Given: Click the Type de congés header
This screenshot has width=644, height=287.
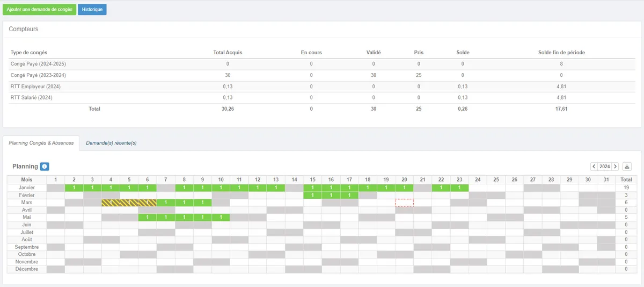Looking at the screenshot, I should (29, 53).
